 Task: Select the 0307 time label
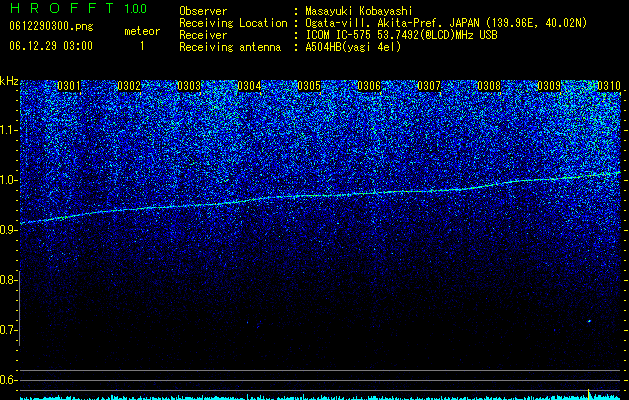pos(429,86)
